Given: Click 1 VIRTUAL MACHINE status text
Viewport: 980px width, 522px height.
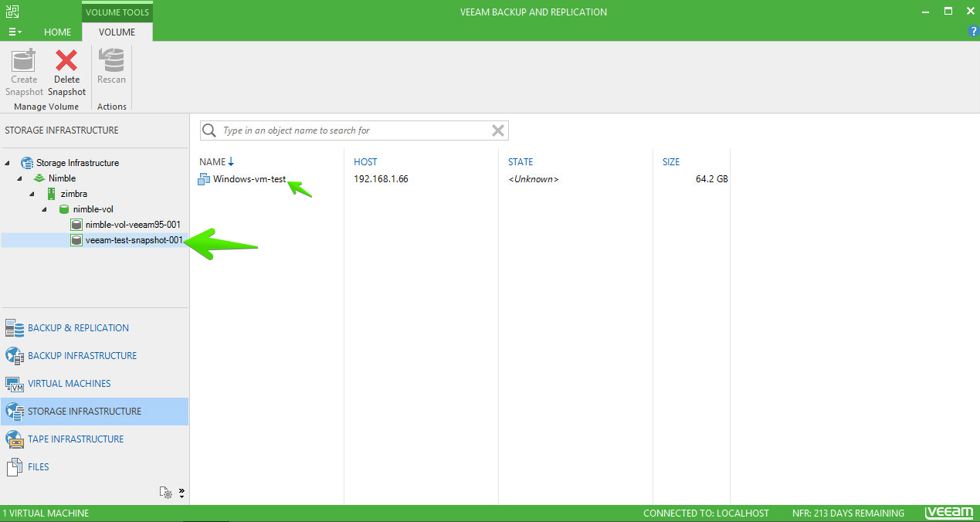Looking at the screenshot, I should [x=46, y=514].
